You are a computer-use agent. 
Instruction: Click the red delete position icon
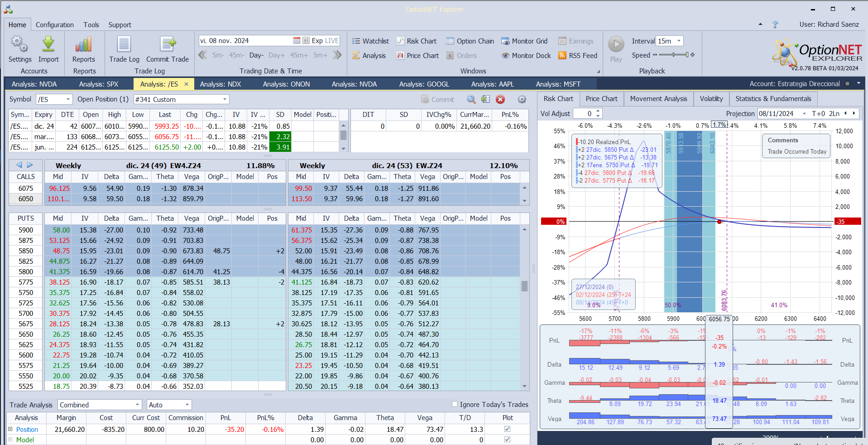(x=500, y=99)
